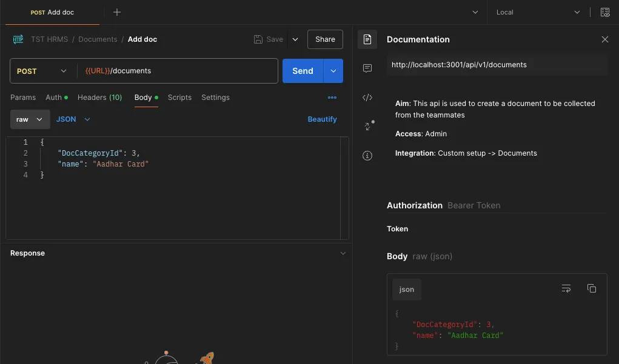This screenshot has height=364, width=619.
Task: Open the Comments panel icon
Action: 367,68
